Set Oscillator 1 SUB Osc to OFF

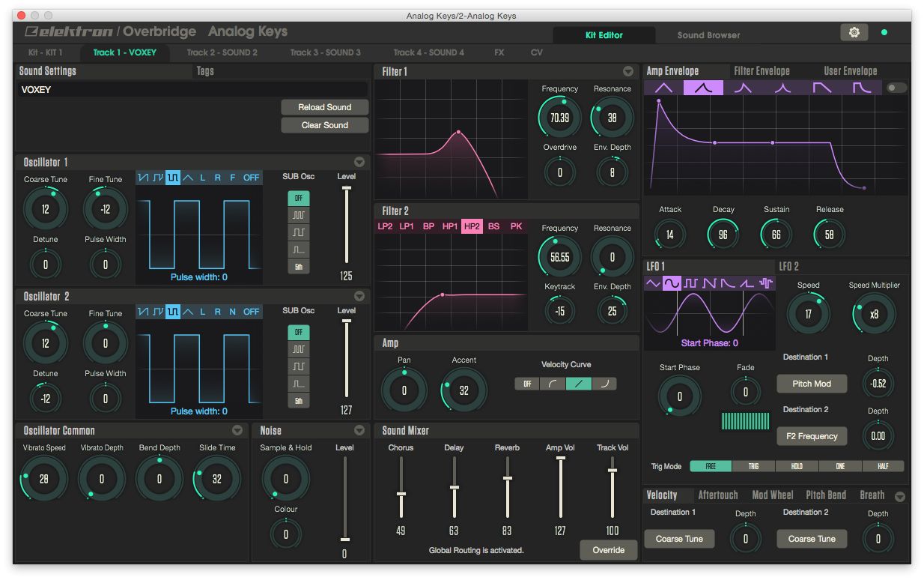pyautogui.click(x=298, y=198)
